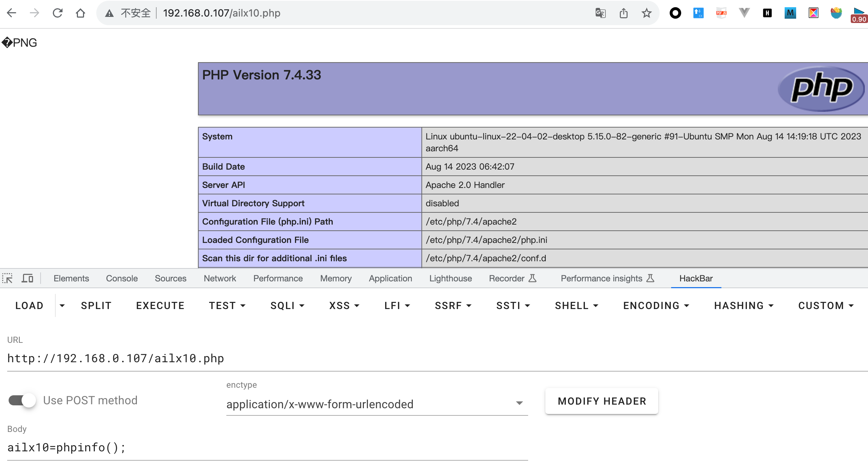Click the share page icon
The image size is (868, 465).
click(624, 13)
